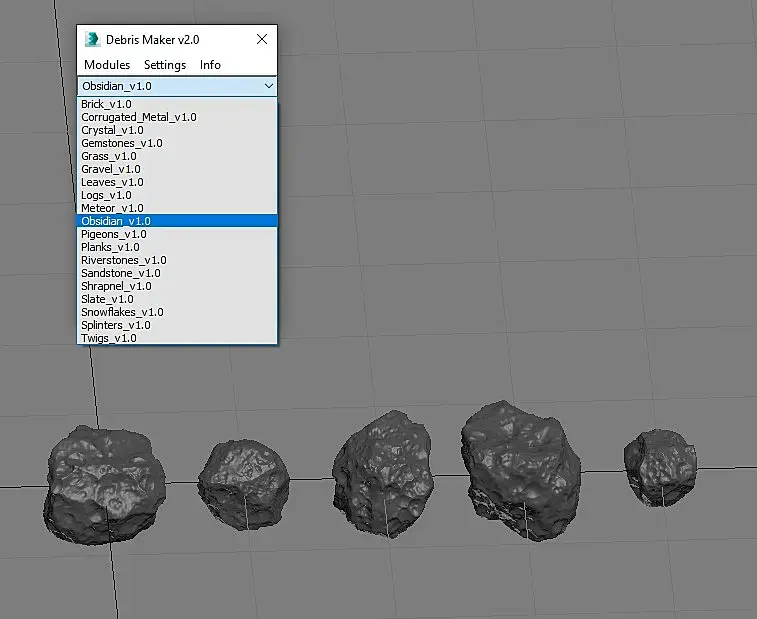Select Sandstone_v1.0 module
The width and height of the screenshot is (757, 619).
pyautogui.click(x=177, y=273)
